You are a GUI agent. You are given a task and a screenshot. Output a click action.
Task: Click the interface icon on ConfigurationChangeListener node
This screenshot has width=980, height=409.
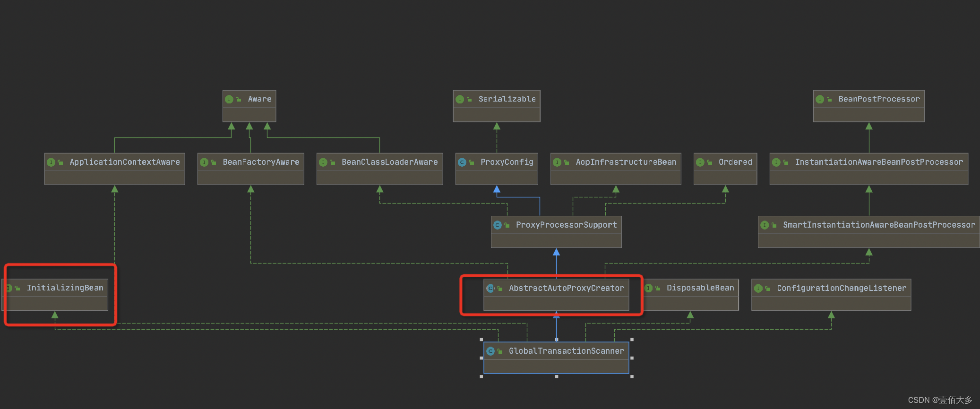(x=758, y=288)
